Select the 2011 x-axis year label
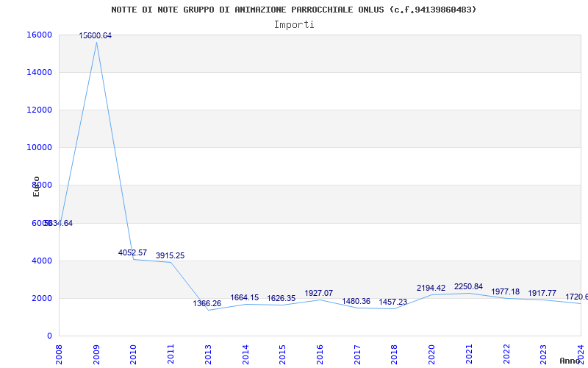 (x=171, y=355)
